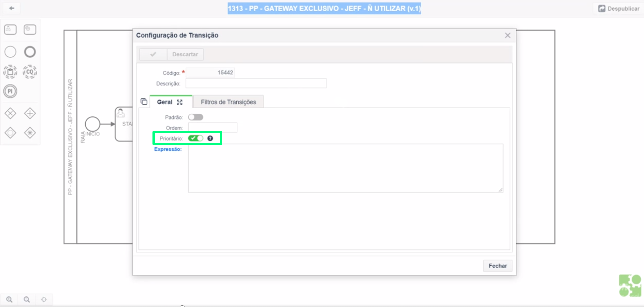644x307 pixels.
Task: Select the end event bold circle tool
Action: coord(30,52)
